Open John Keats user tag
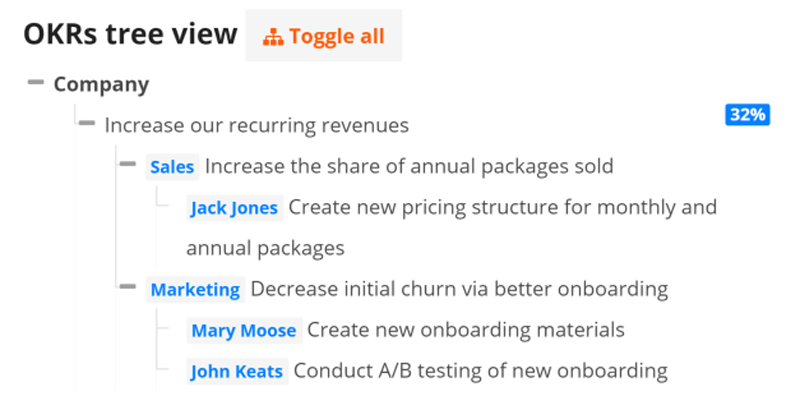The image size is (800, 396). (237, 371)
